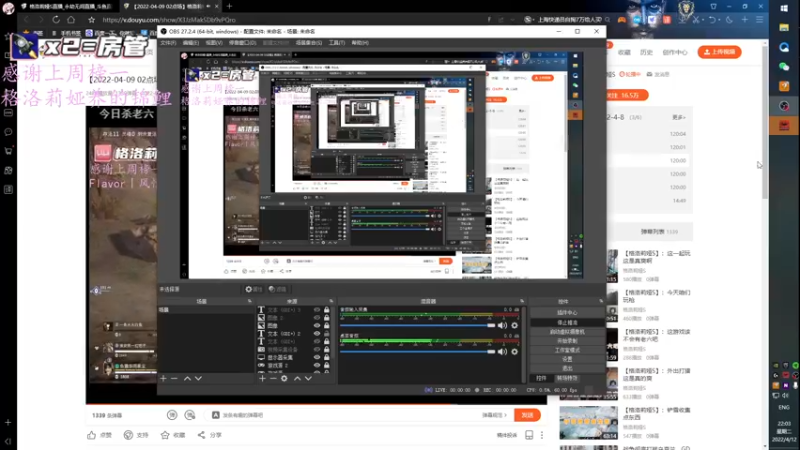Open a new browser tab

pos(229,6)
